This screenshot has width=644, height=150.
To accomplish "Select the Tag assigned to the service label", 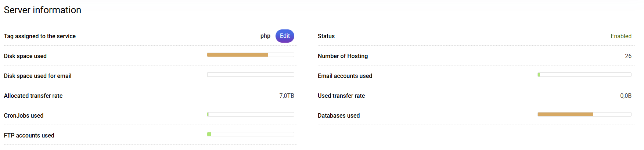I will pyautogui.click(x=40, y=36).
